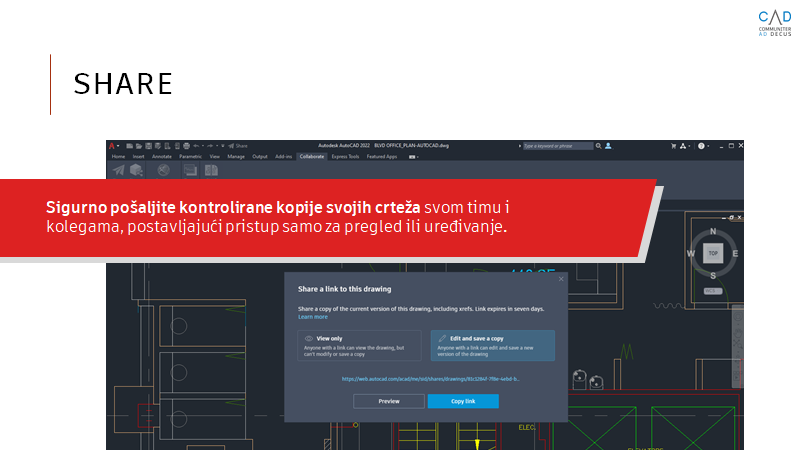The width and height of the screenshot is (800, 450).
Task: Switch to the Parametric ribbon tab
Action: pyautogui.click(x=190, y=157)
